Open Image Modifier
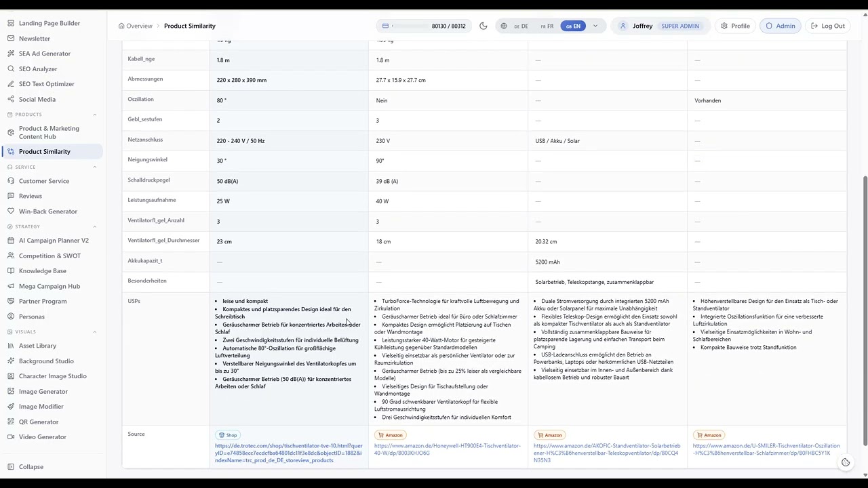Screen dimensions: 868x488 41,407
